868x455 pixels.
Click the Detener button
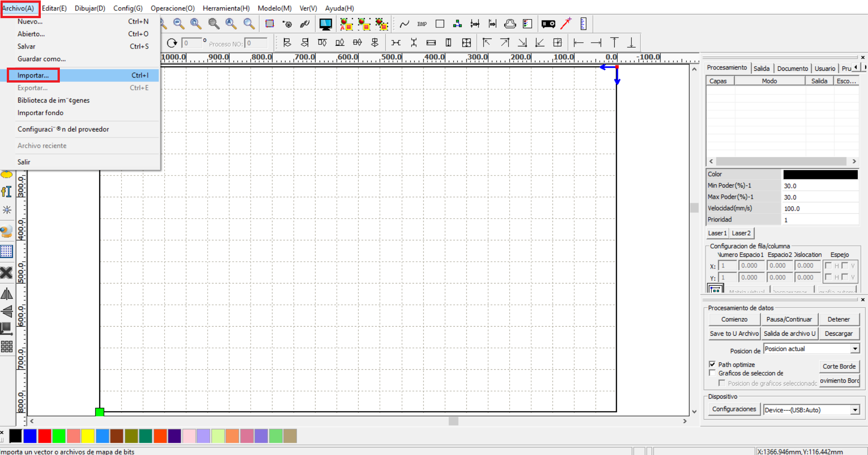[x=839, y=319]
